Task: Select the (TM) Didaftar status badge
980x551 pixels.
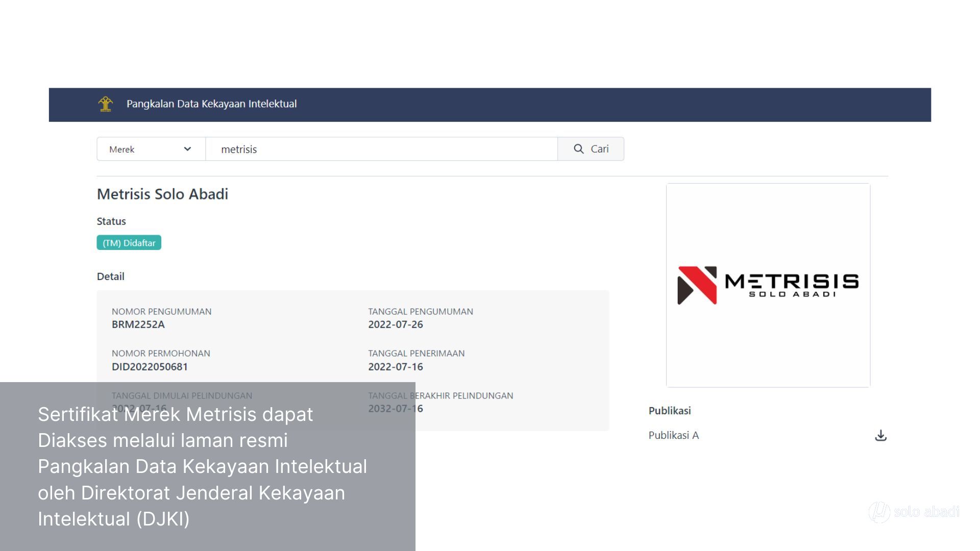Action: pyautogui.click(x=129, y=243)
